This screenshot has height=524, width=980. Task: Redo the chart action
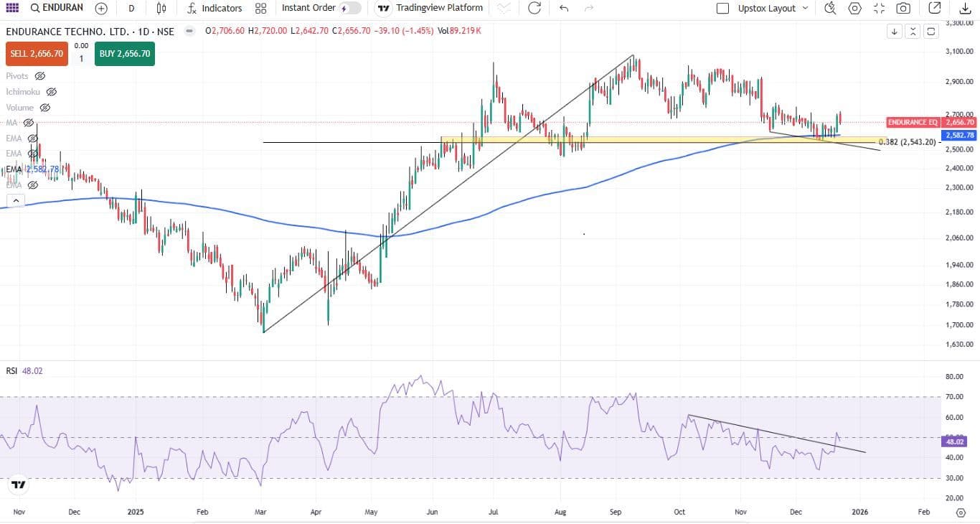tap(589, 8)
